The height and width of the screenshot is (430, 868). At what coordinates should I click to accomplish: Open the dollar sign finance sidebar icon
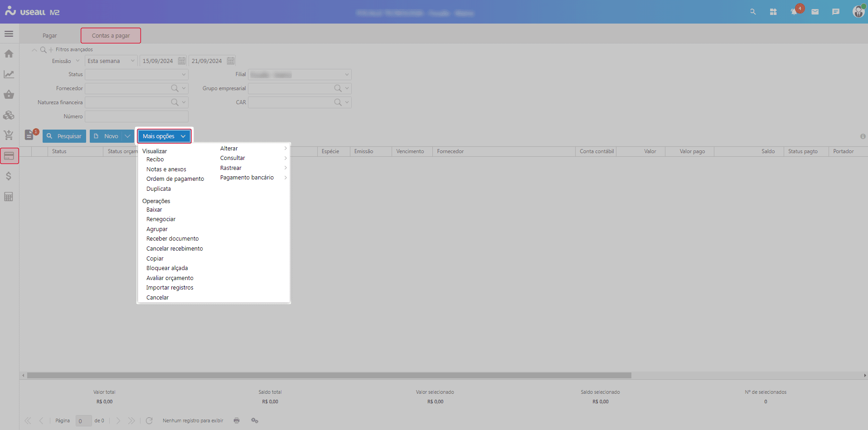coord(9,176)
